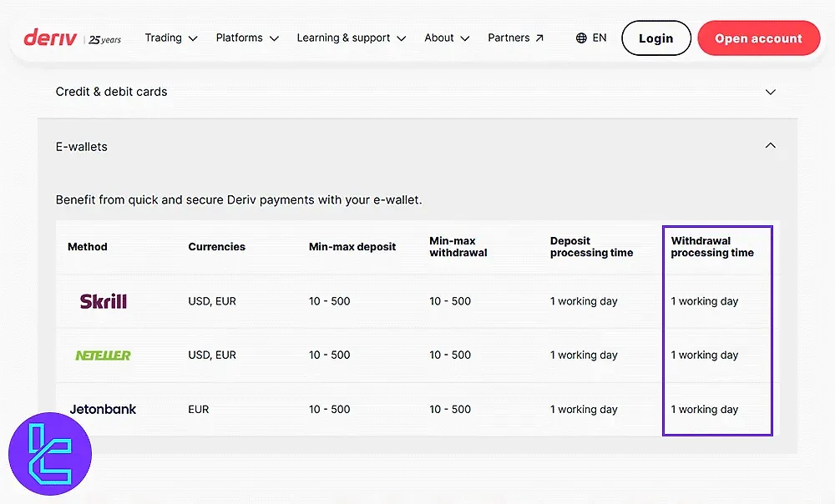The height and width of the screenshot is (504, 835).
Task: Click the Deposit processing time header
Action: pos(592,246)
